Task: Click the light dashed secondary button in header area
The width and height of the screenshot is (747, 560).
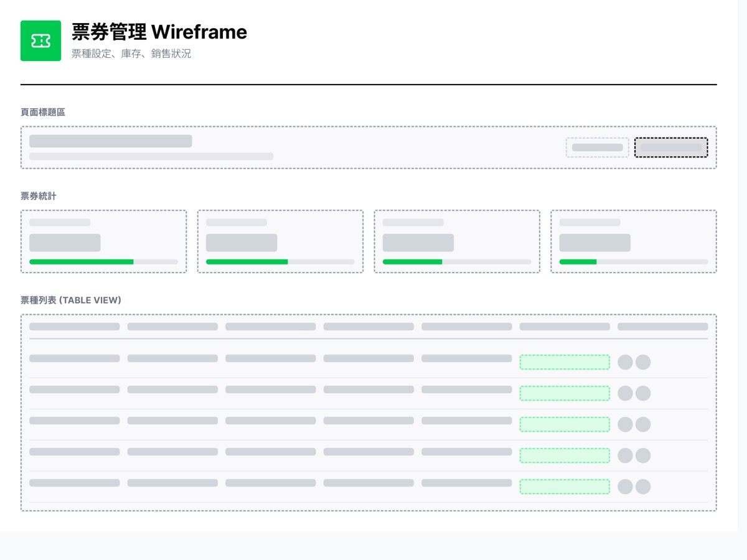Action: pos(597,147)
